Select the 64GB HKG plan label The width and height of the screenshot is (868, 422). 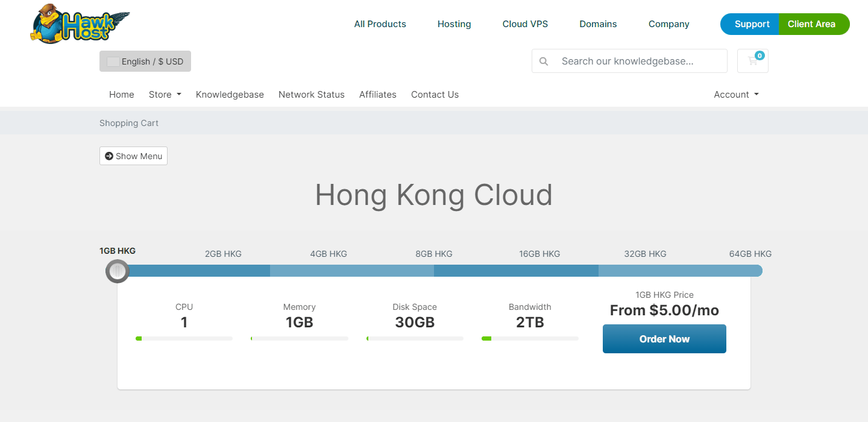point(750,254)
